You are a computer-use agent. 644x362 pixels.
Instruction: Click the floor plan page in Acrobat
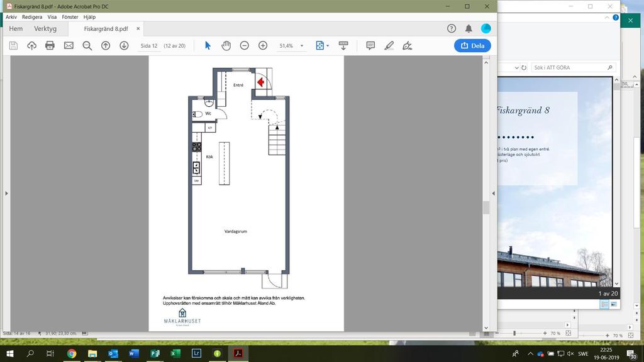coord(246,194)
